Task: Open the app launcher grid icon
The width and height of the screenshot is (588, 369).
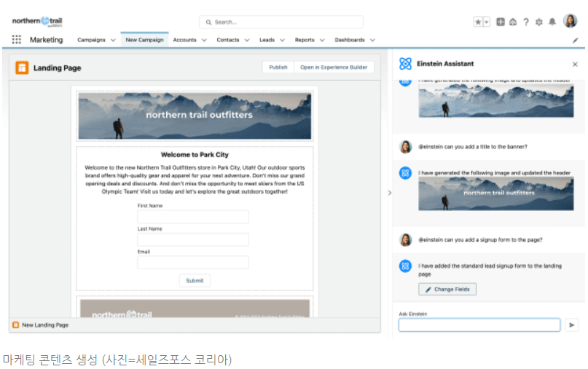Action: tap(16, 39)
